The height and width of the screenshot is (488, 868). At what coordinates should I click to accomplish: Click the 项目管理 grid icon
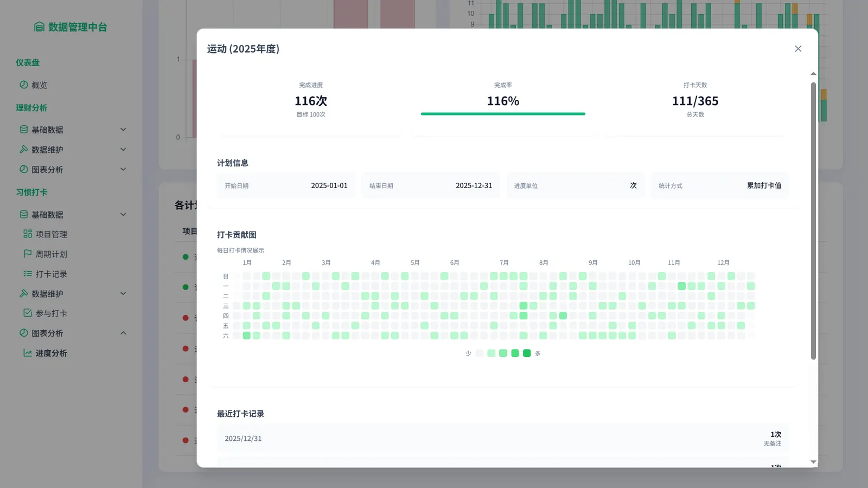pos(28,234)
